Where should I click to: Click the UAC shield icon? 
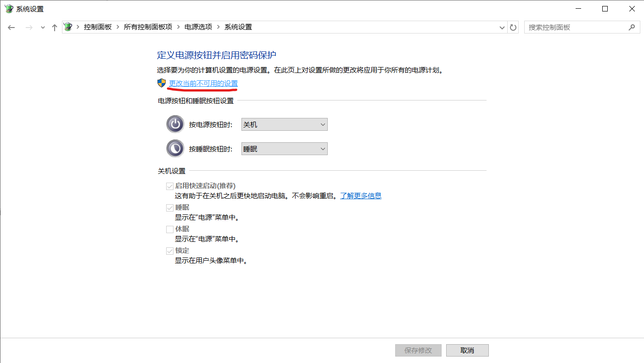162,83
